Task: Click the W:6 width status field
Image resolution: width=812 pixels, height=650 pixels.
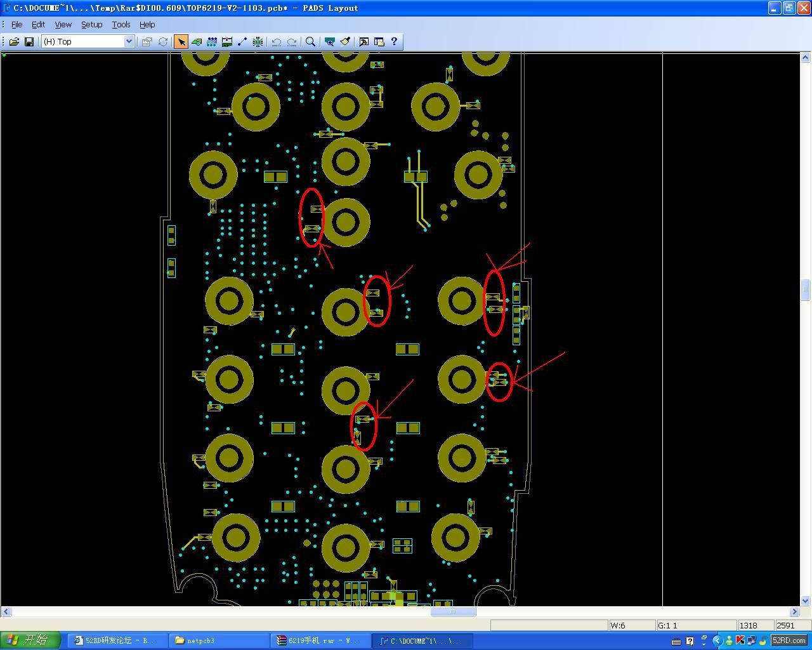Action: (632, 626)
